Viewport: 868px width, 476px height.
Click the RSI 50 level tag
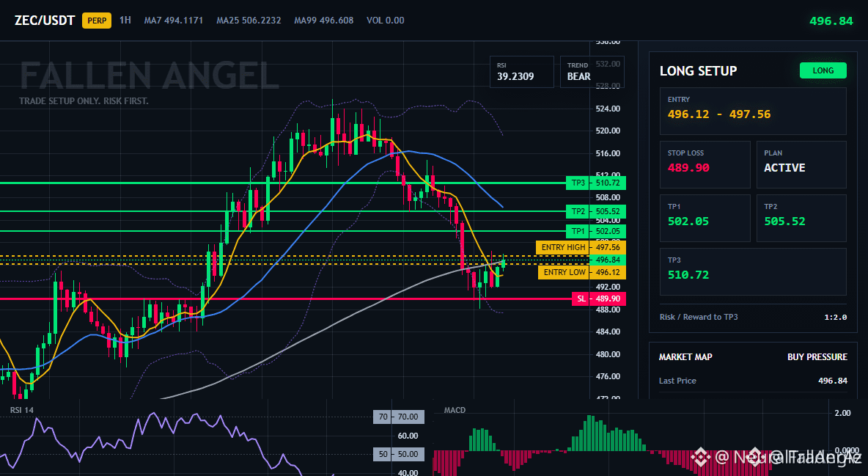399,455
